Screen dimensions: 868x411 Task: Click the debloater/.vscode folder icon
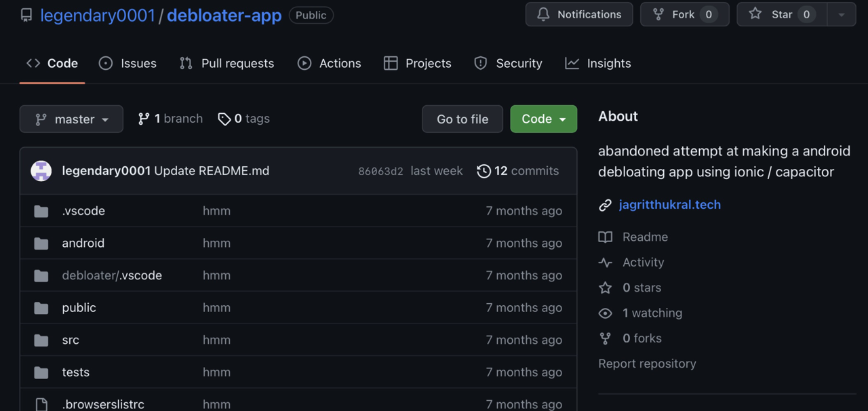pyautogui.click(x=41, y=275)
